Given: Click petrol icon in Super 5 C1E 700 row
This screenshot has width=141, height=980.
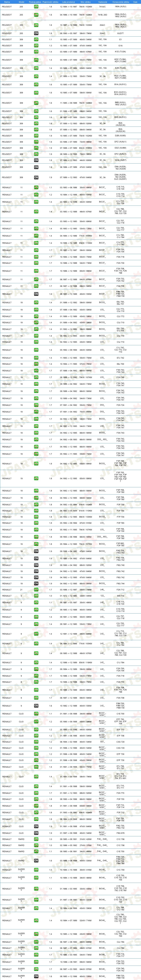Looking at the screenshot, I should click(36, 870).
